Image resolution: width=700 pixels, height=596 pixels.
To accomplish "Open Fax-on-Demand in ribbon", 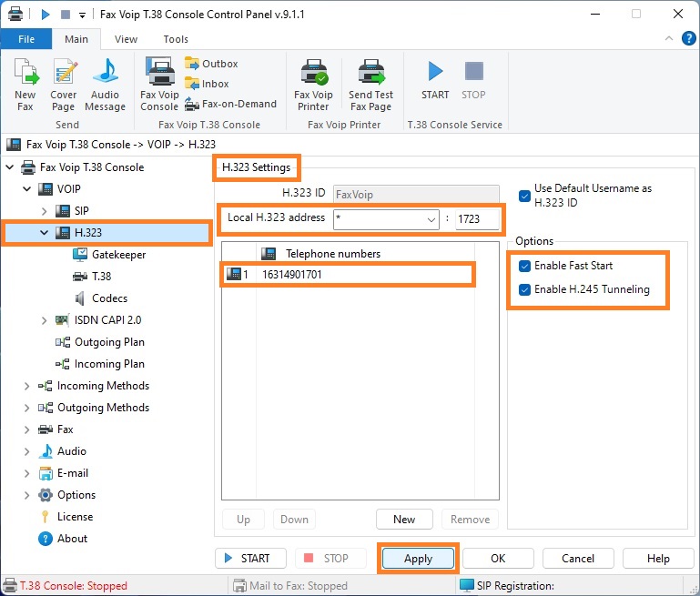I will click(x=231, y=104).
